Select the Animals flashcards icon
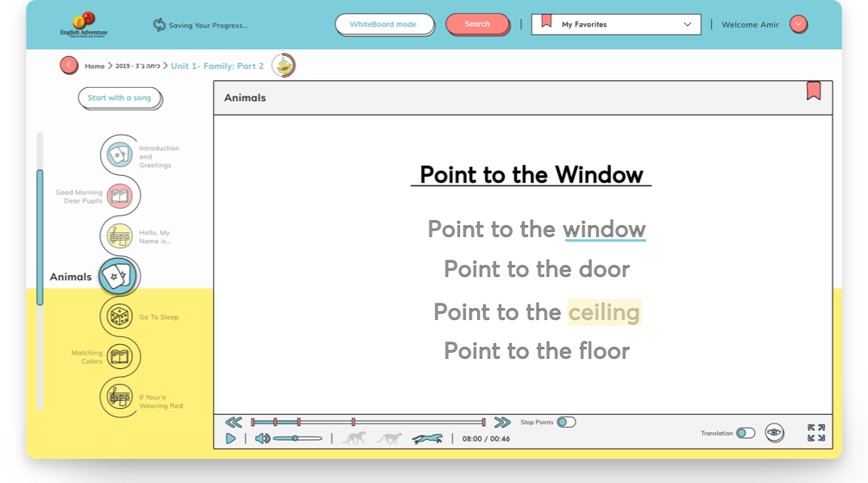Screen dimensions: 868x483 (118, 276)
